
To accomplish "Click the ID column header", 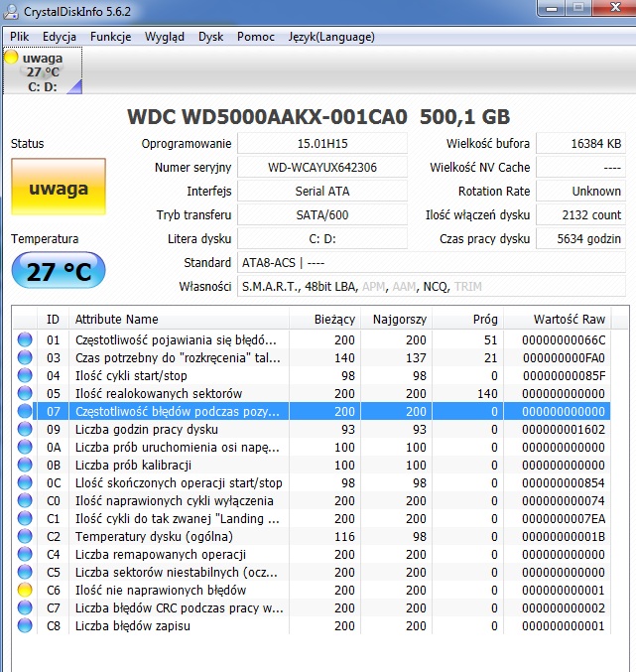I will [x=53, y=320].
